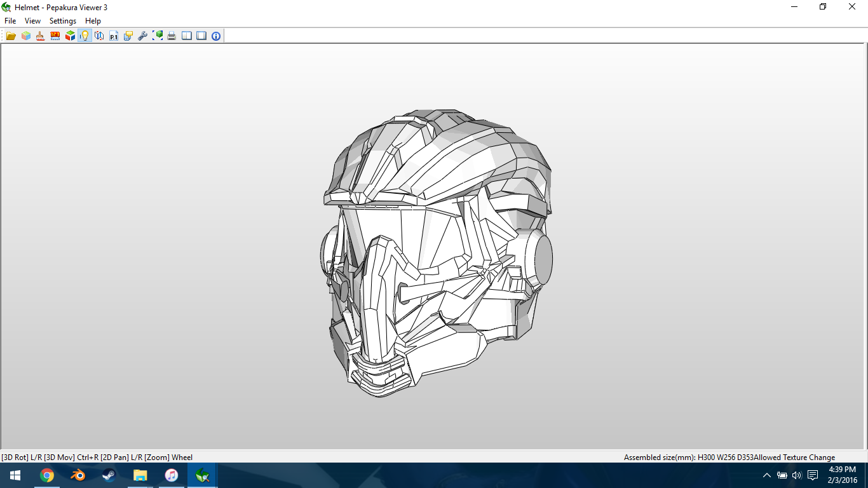Click the Pepakura Viewer taskbar button
This screenshot has width=868, height=488.
coord(203,475)
